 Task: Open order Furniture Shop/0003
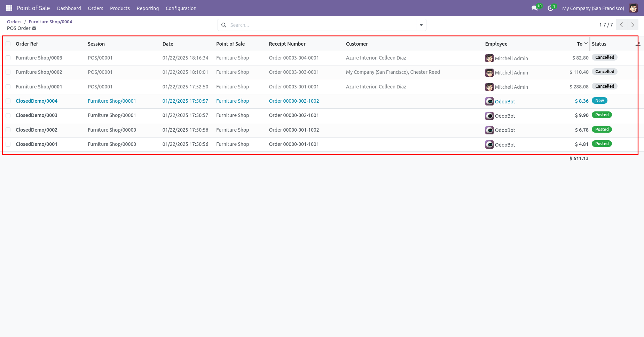(x=39, y=58)
